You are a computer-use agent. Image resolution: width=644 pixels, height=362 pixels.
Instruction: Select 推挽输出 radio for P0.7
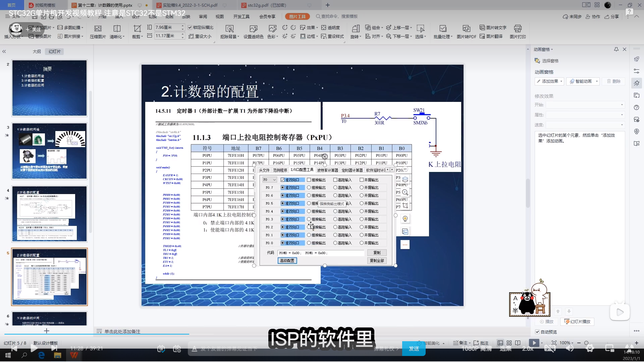[x=309, y=188]
